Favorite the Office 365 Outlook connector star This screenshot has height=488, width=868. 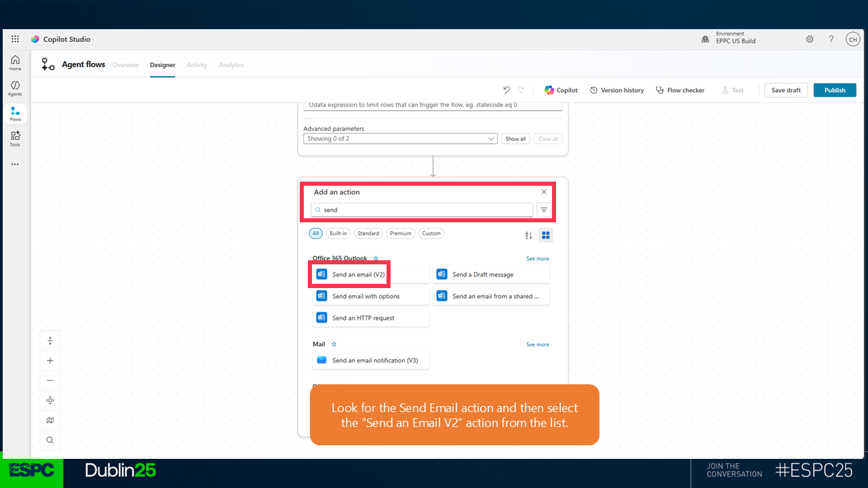pos(376,258)
